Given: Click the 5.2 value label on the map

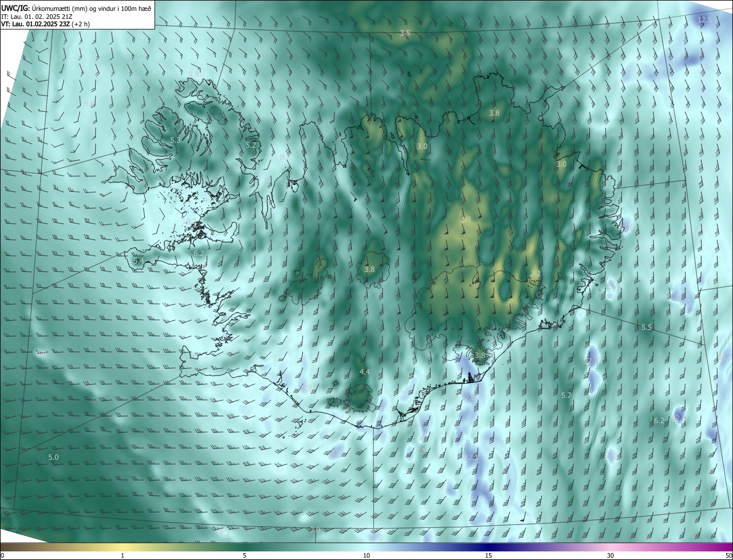Looking at the screenshot, I should pyautogui.click(x=251, y=145).
